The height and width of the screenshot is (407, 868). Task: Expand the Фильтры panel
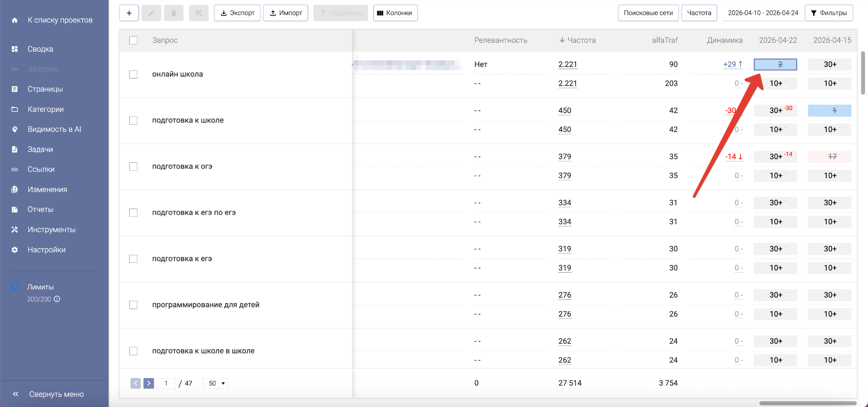(829, 13)
